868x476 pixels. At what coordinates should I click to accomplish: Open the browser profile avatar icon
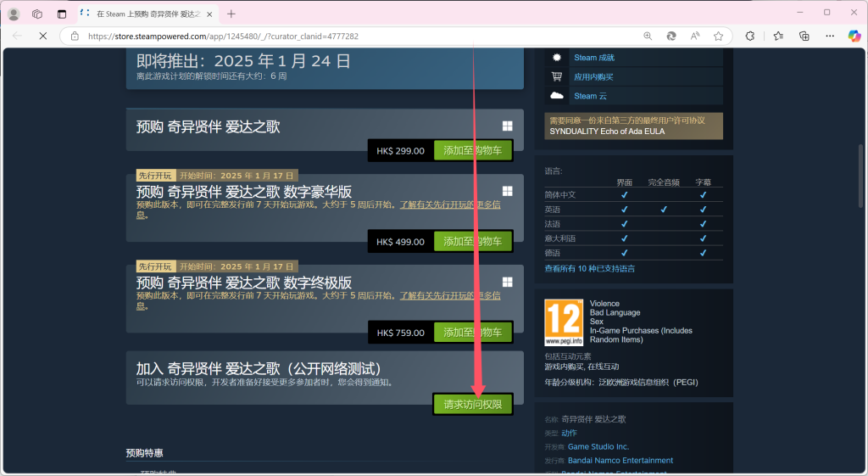tap(14, 14)
